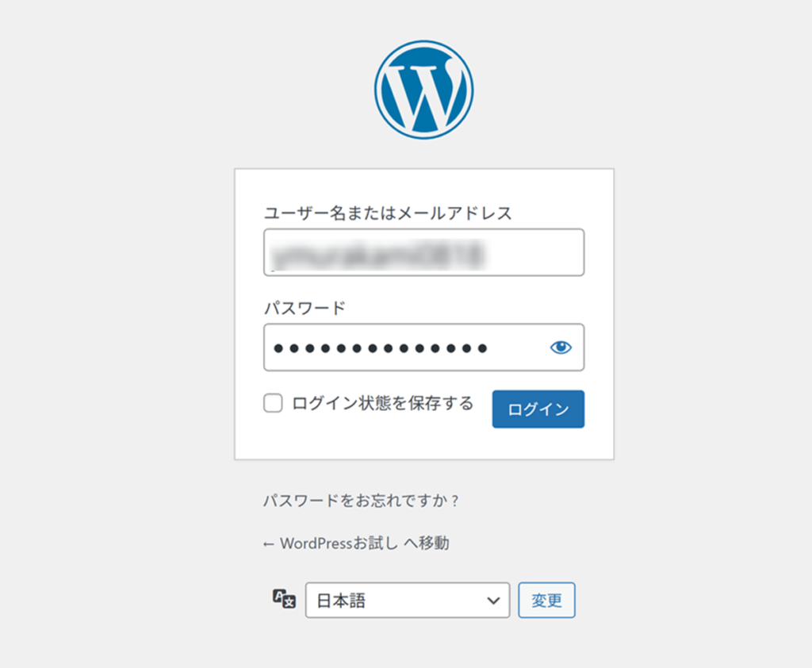Click the dropdown chevron arrow beside 日本語
The image size is (812, 668).
pos(492,601)
